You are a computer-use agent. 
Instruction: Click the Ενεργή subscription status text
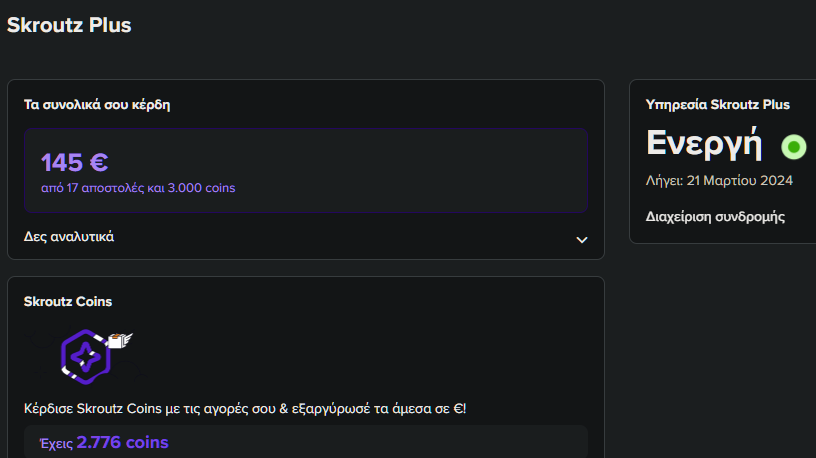click(x=704, y=143)
